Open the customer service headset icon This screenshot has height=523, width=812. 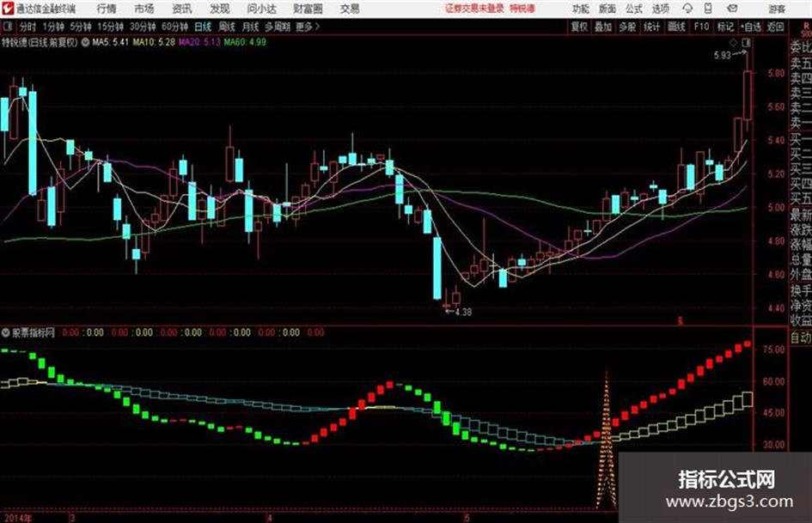coord(687,9)
